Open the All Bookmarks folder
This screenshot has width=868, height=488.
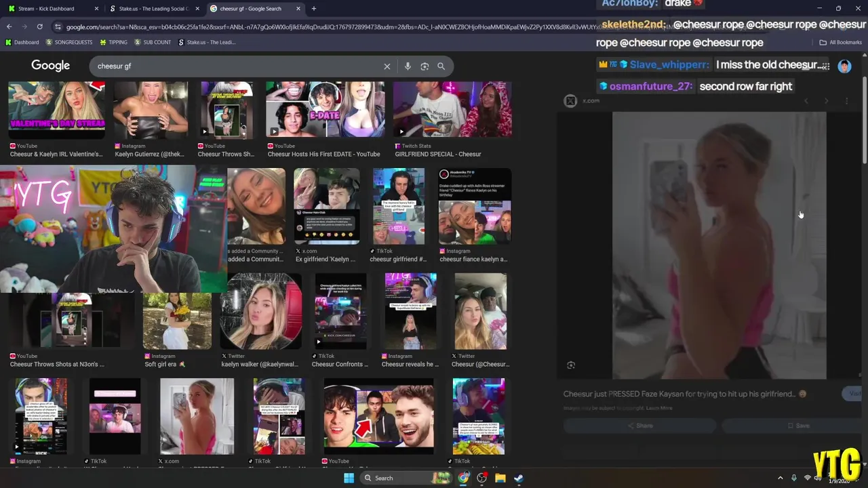[x=841, y=42]
